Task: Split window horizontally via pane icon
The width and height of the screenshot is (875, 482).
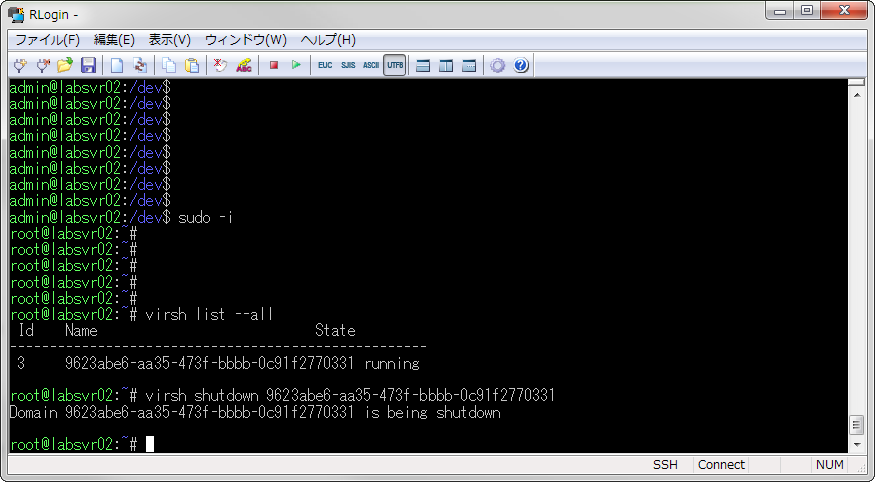Action: [x=423, y=66]
